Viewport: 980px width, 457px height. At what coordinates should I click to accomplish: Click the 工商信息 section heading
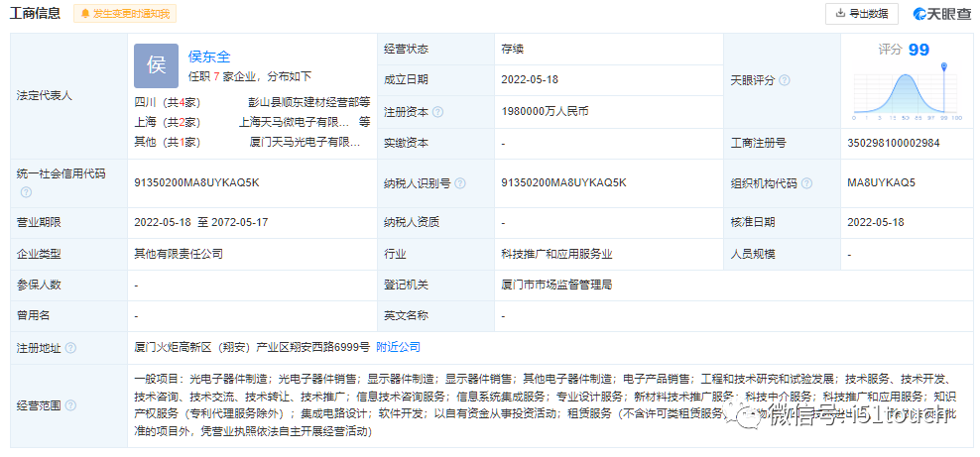pyautogui.click(x=35, y=13)
